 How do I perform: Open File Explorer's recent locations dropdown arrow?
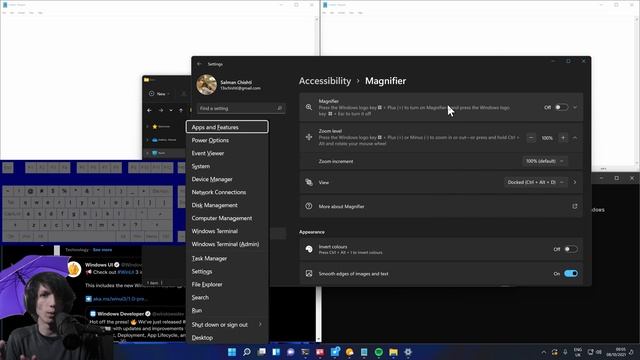[171, 110]
